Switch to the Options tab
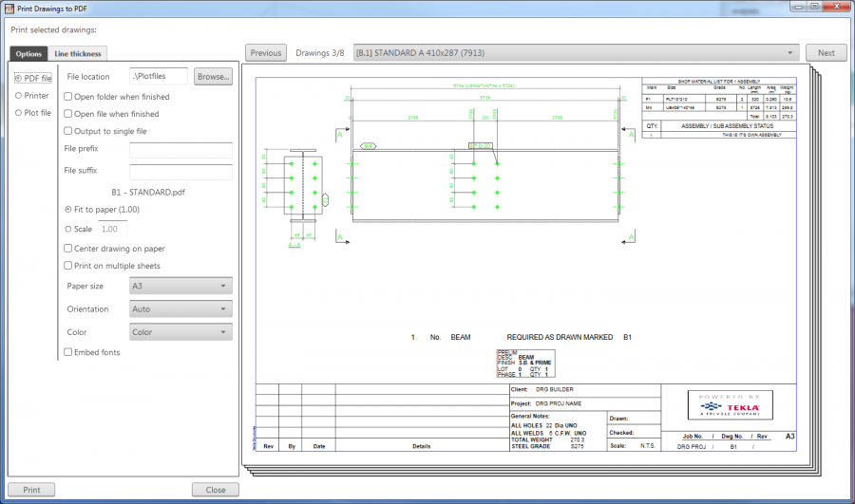The height and width of the screenshot is (504, 855). 28,53
